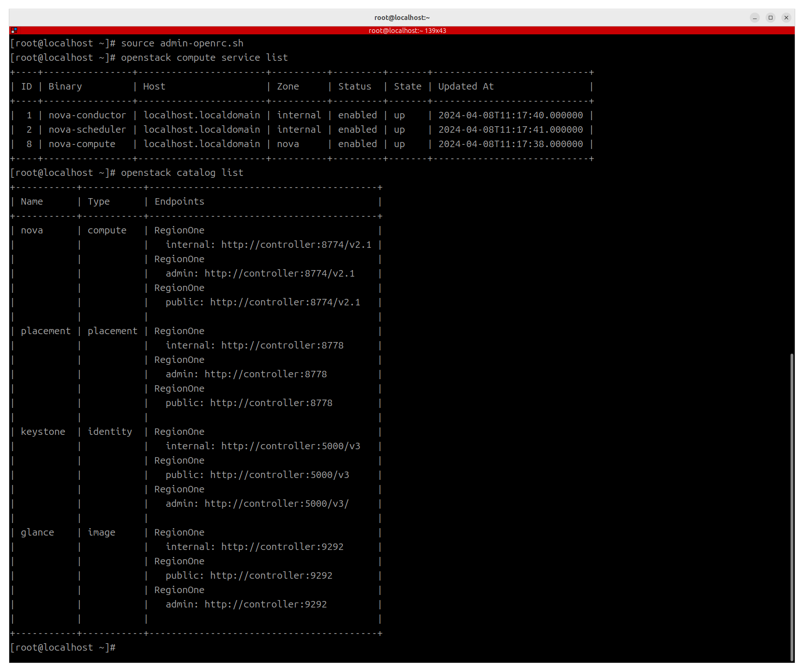Click keystone public endpoint URL
The image size is (804, 672).
[x=280, y=475]
